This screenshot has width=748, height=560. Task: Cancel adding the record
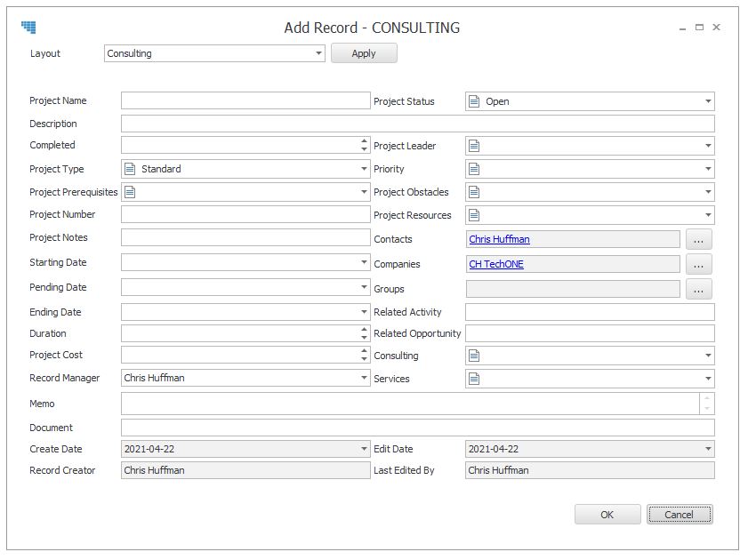(680, 515)
